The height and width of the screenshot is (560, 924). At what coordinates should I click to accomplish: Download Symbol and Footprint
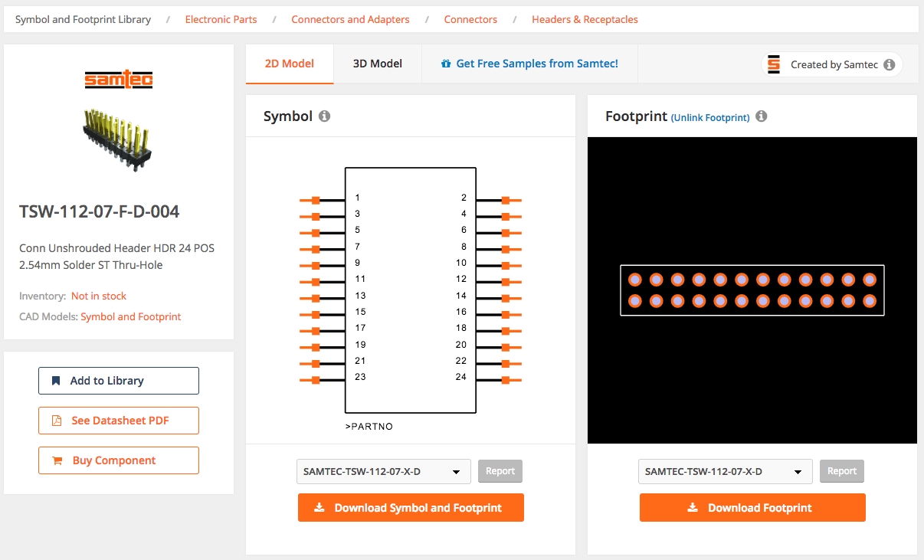(x=411, y=508)
